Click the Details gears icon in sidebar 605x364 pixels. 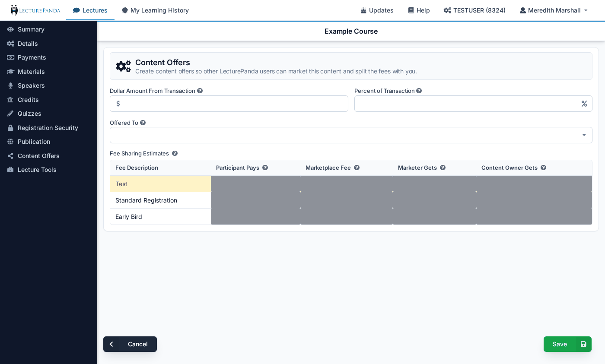(10, 44)
